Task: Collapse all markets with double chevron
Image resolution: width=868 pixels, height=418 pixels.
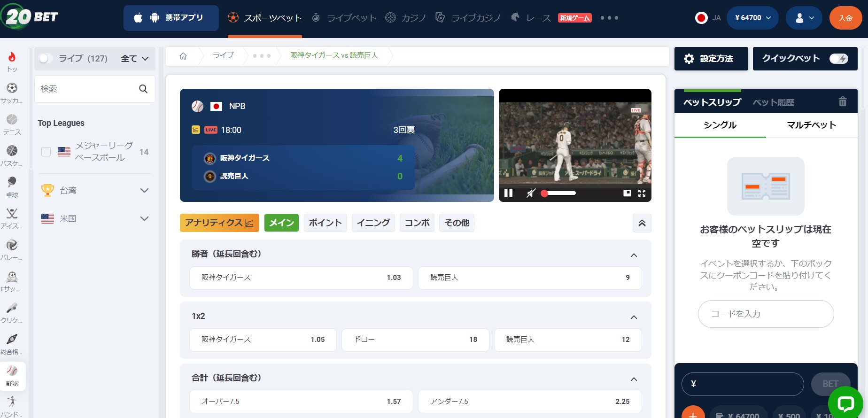Action: click(x=642, y=223)
